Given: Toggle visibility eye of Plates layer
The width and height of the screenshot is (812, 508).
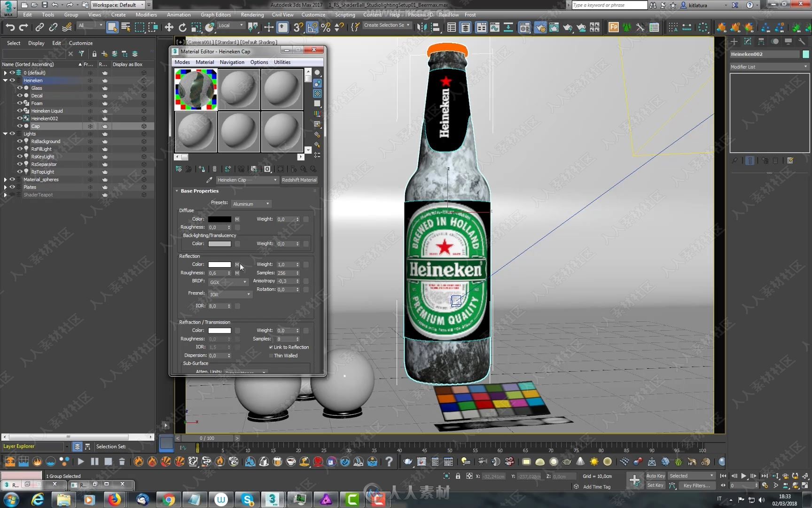Looking at the screenshot, I should [12, 187].
